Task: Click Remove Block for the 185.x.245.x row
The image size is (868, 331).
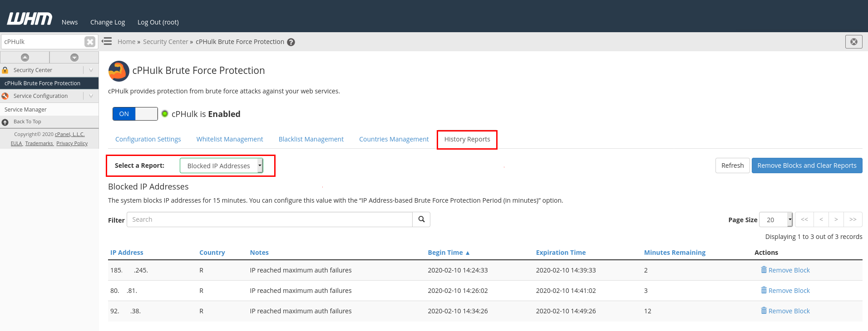Action: click(x=789, y=270)
